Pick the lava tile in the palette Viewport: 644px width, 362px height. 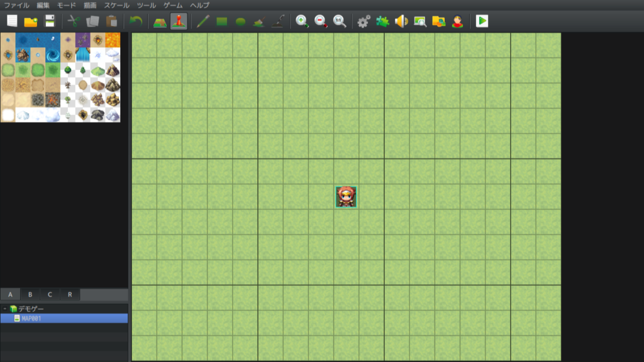113,40
